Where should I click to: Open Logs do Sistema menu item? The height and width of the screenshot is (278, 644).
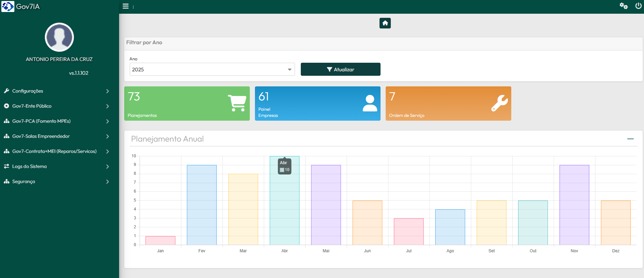[29, 167]
